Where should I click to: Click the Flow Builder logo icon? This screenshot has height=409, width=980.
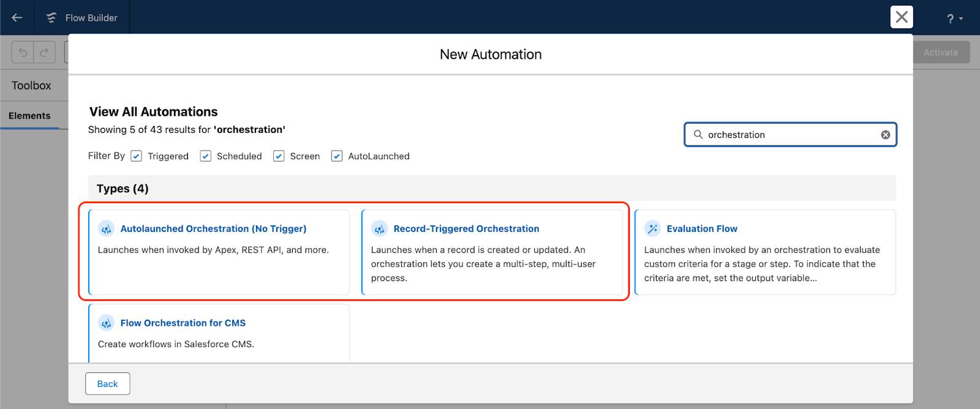coord(51,18)
